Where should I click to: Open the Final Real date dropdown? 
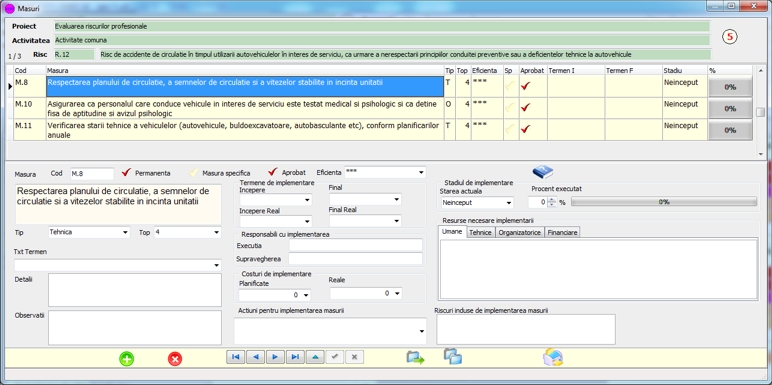click(396, 221)
